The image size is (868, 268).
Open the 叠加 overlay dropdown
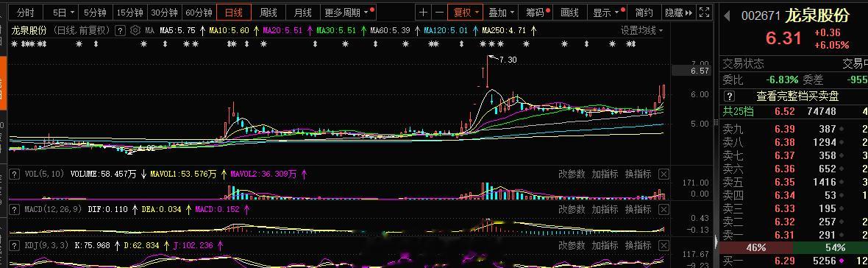(x=501, y=13)
